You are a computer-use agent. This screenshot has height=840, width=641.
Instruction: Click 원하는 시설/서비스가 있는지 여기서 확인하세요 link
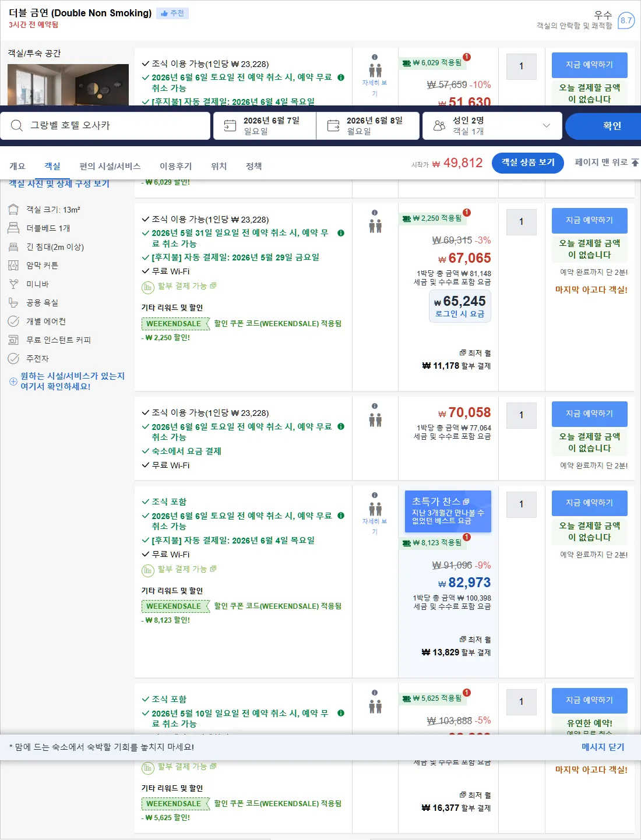(73, 381)
